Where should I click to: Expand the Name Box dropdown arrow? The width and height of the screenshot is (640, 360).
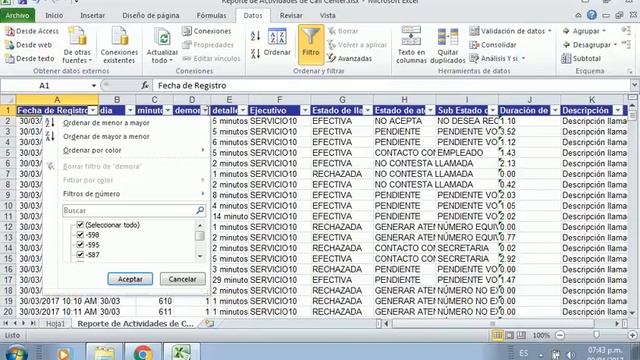point(94,85)
